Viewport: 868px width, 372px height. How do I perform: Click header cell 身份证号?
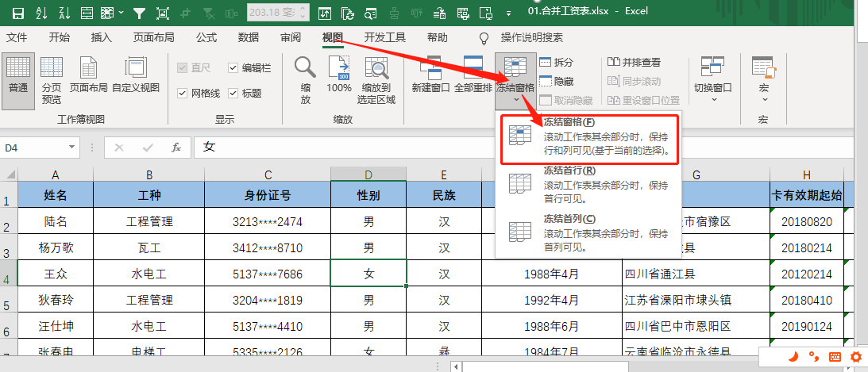click(268, 195)
